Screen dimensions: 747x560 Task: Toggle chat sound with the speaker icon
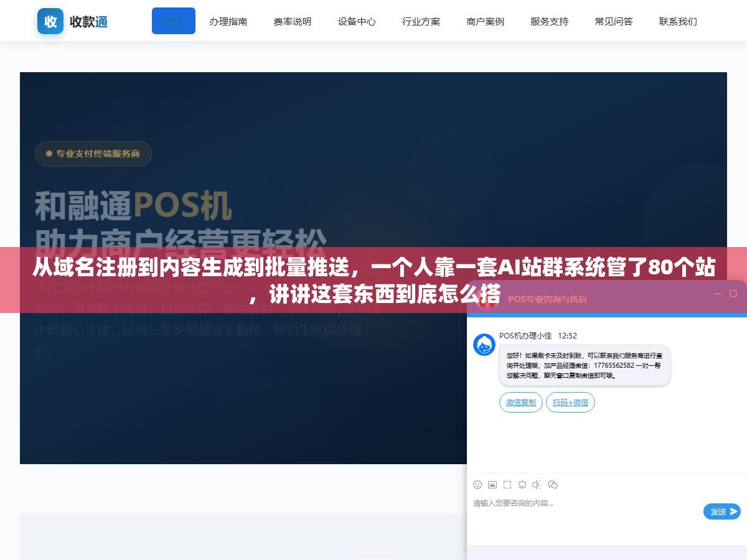[x=537, y=485]
